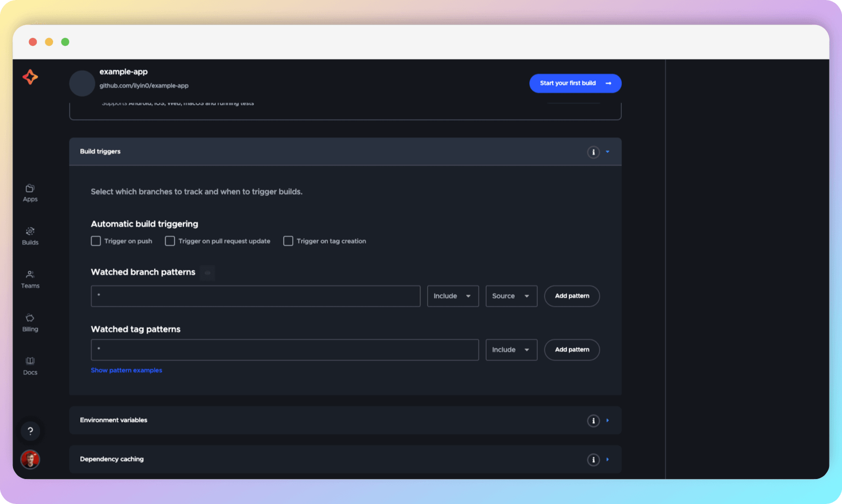Viewport: 842px width, 504px height.
Task: Click inside the branch pattern input field
Action: click(255, 296)
